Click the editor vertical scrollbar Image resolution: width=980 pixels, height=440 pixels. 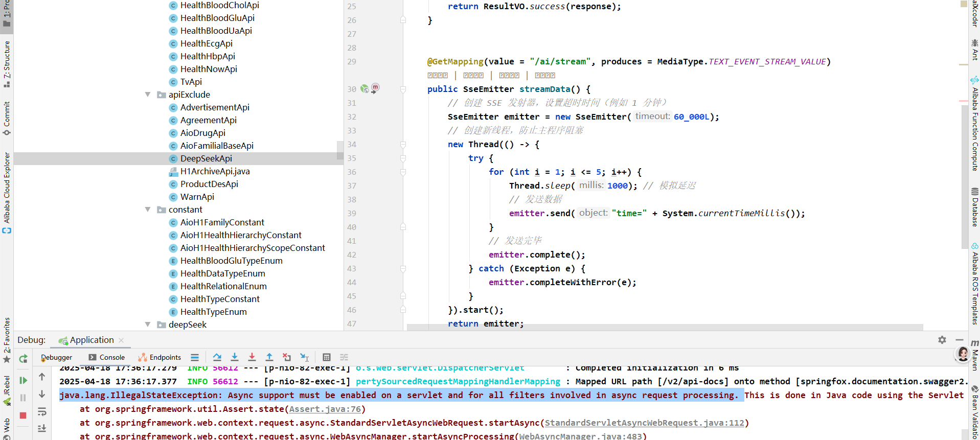pos(964,177)
